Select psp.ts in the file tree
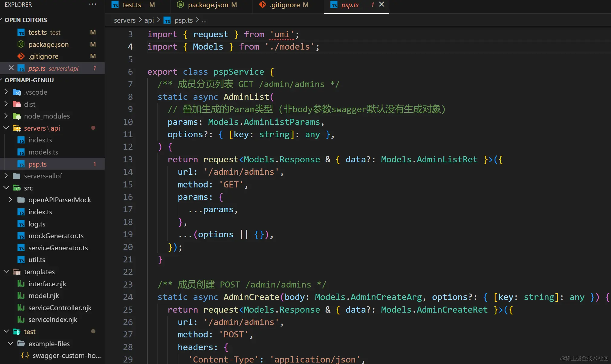This screenshot has width=611, height=364. pos(52,164)
